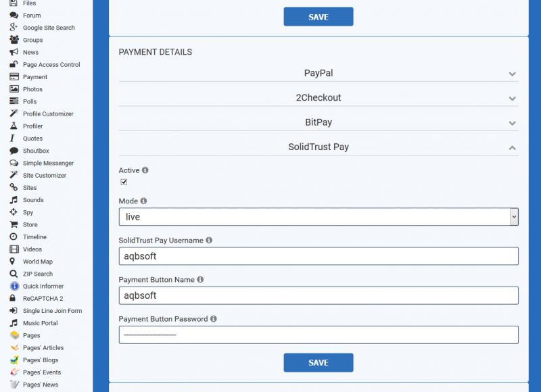Viewport: 541px width, 392px height.
Task: Open the Videos module link
Action: pos(32,249)
